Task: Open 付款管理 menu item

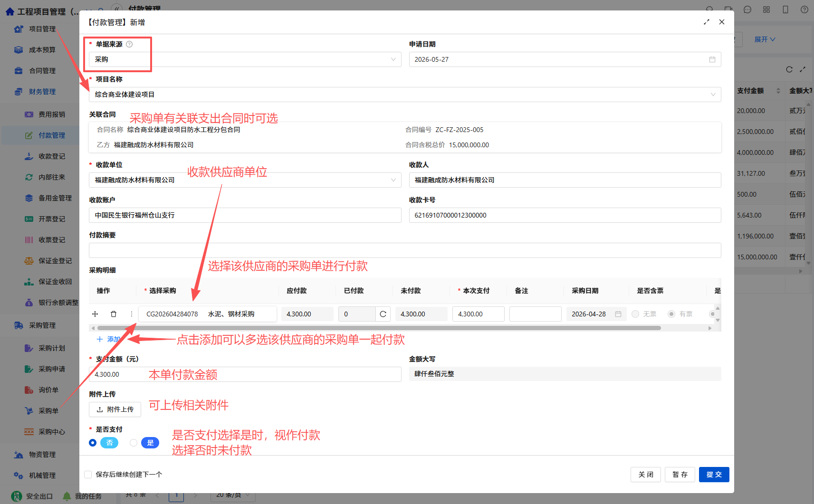Action: point(52,135)
